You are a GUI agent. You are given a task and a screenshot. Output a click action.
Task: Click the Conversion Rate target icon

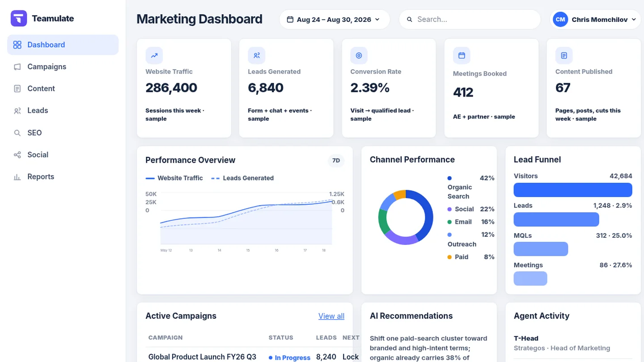359,55
